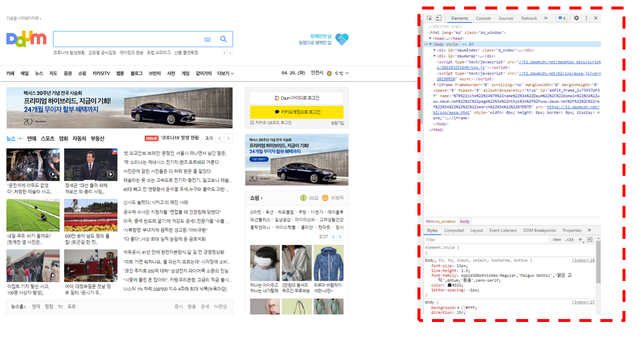644x347 pixels.
Task: Toggle the .cls element classes panel
Action: [569, 239]
